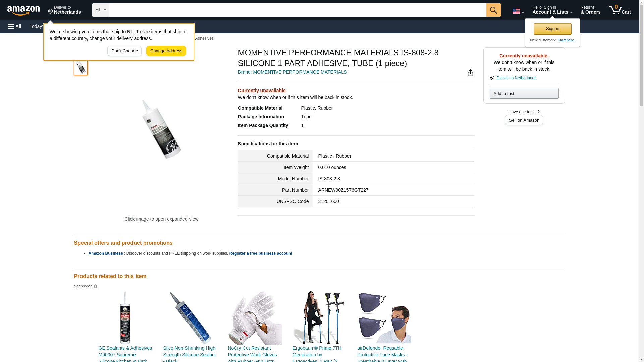Choose Change Address in popup
This screenshot has width=644, height=362.
pyautogui.click(x=166, y=51)
